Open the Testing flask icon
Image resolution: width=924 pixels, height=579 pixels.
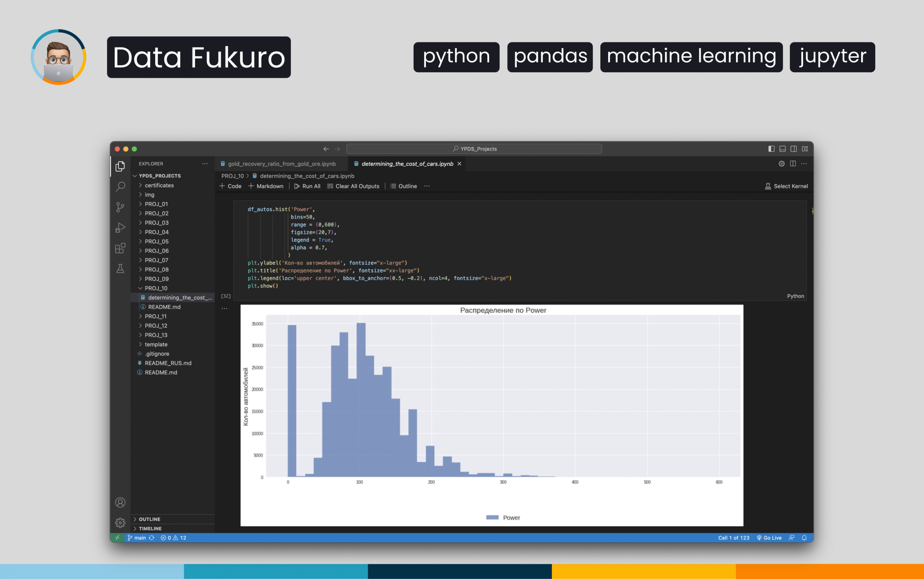(x=120, y=268)
